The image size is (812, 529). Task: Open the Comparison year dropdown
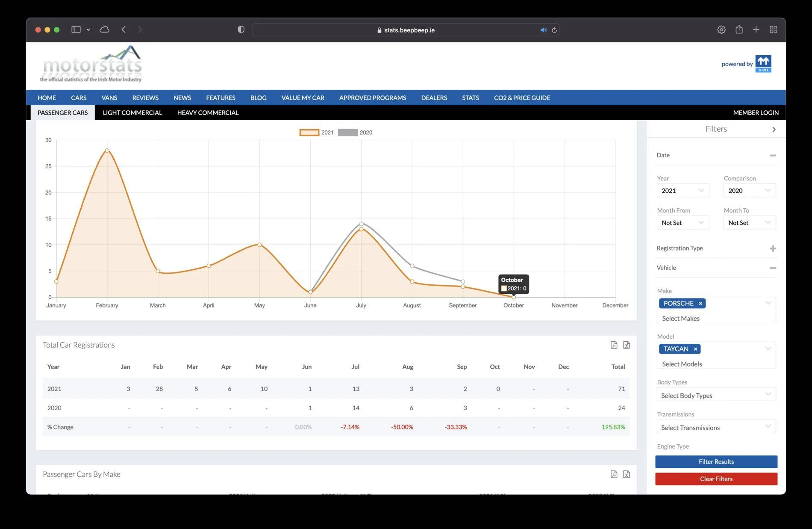pos(749,190)
